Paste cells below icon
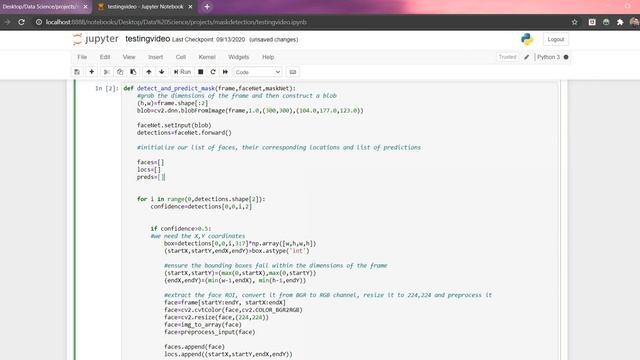This screenshot has height=360, width=640. (x=133, y=72)
